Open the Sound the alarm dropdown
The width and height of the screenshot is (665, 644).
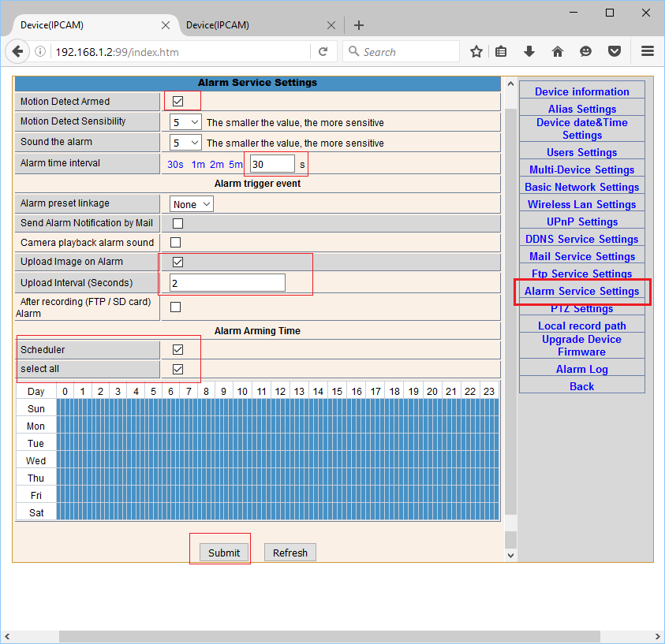click(x=185, y=143)
